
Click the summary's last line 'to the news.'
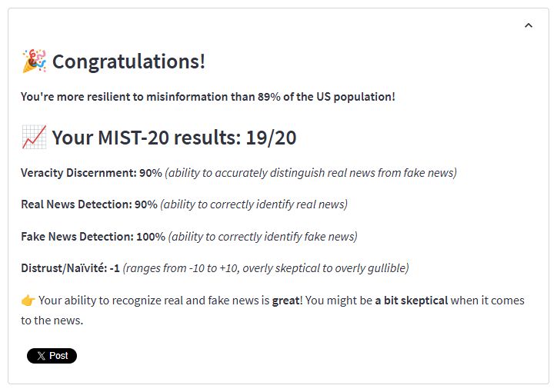tap(52, 321)
